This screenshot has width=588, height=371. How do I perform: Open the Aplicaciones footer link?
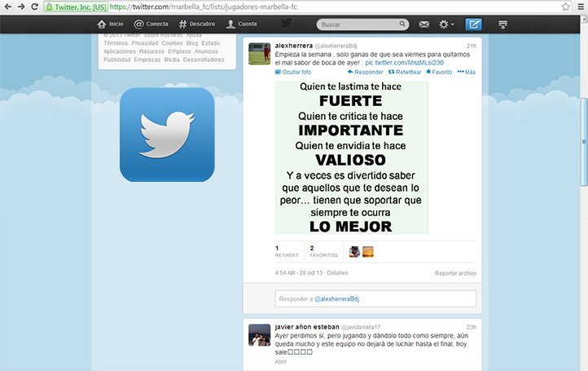[x=120, y=51]
